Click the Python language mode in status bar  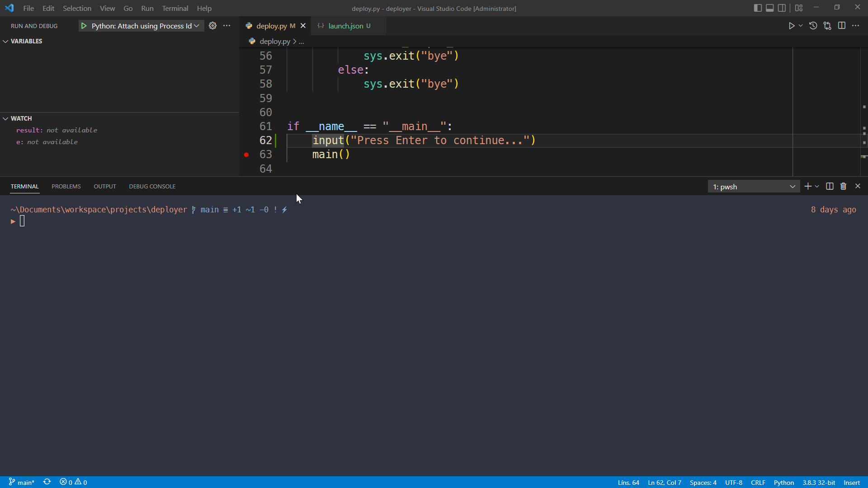[x=783, y=482]
